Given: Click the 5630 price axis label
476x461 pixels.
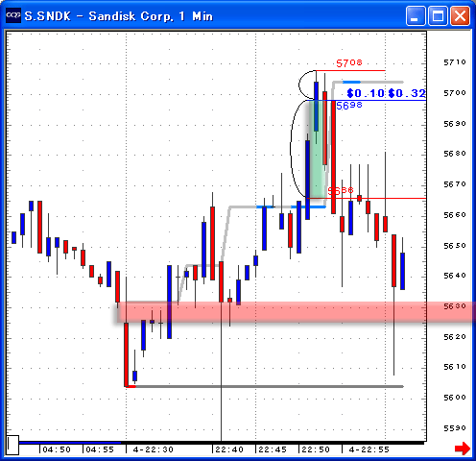Looking at the screenshot, I should 455,306.
